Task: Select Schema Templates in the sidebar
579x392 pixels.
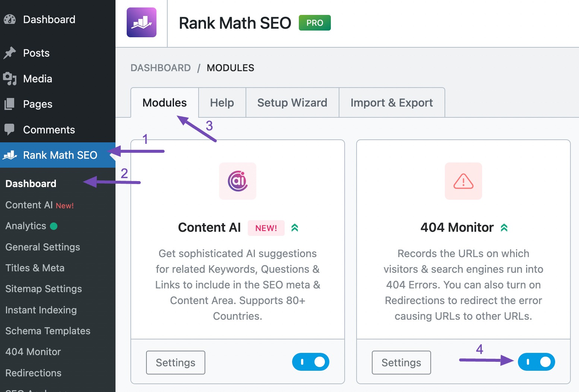Action: pyautogui.click(x=48, y=331)
